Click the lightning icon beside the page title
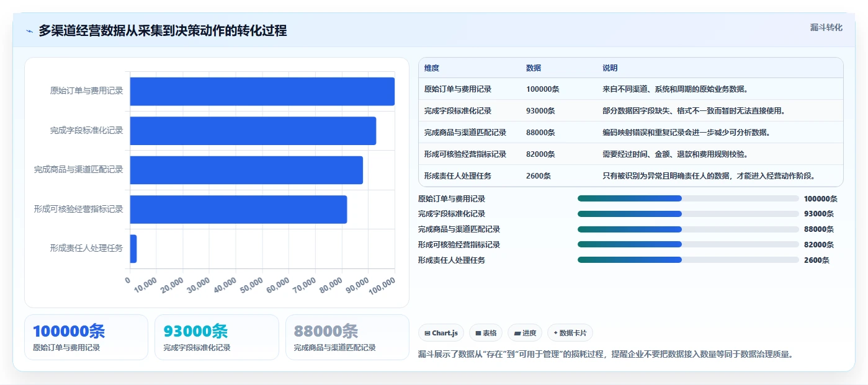The height and width of the screenshot is (385, 868). point(29,31)
